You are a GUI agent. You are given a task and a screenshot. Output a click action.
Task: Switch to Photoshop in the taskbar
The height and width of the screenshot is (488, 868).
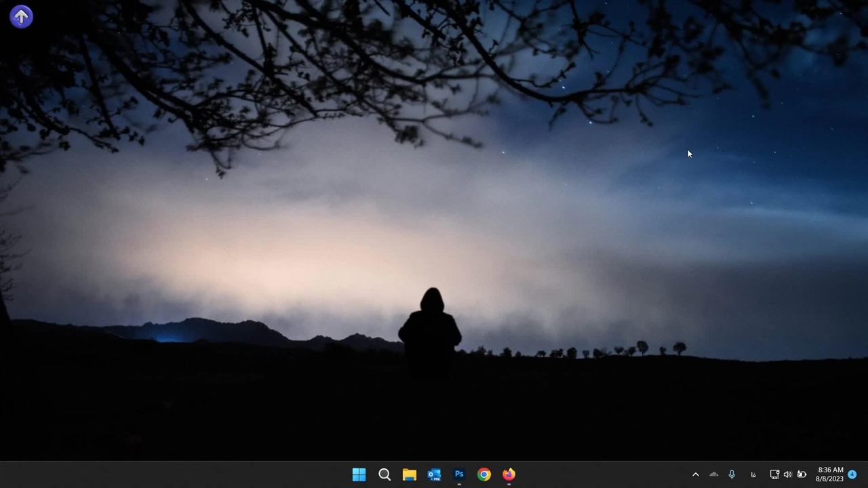click(459, 474)
